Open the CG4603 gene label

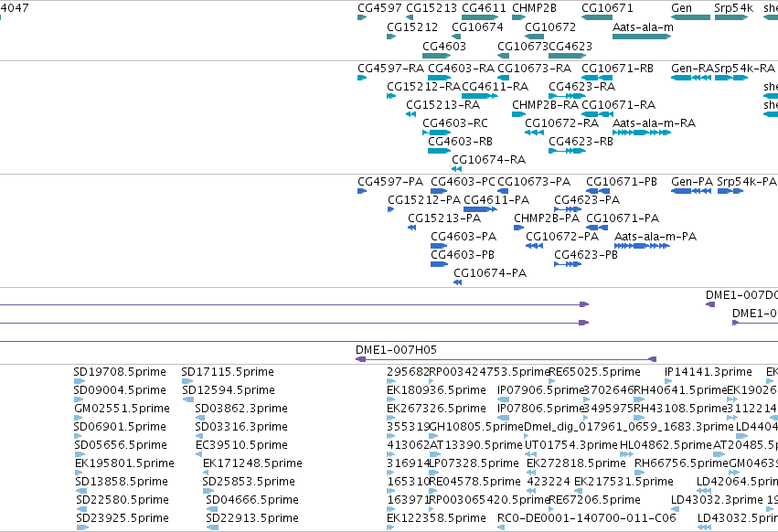(x=444, y=46)
